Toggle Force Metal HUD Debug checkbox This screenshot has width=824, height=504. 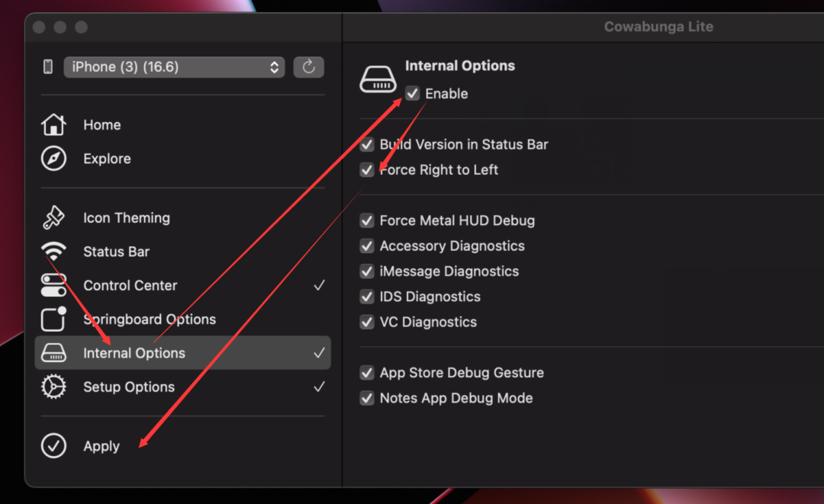pos(367,221)
